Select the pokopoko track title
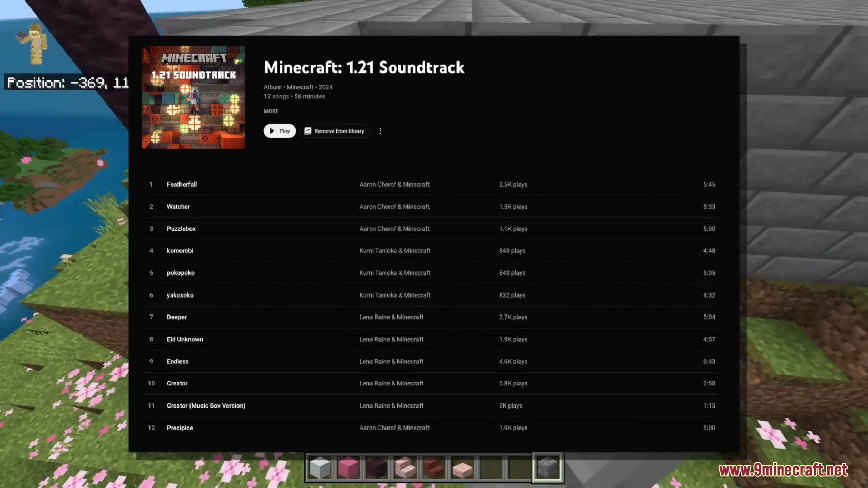The width and height of the screenshot is (868, 488). [x=181, y=273]
